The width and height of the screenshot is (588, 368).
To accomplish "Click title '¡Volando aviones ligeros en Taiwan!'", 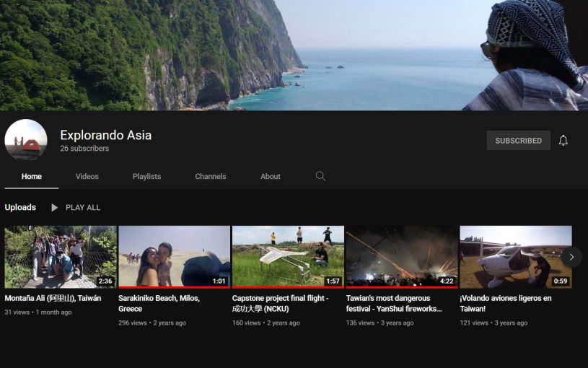I will click(506, 304).
